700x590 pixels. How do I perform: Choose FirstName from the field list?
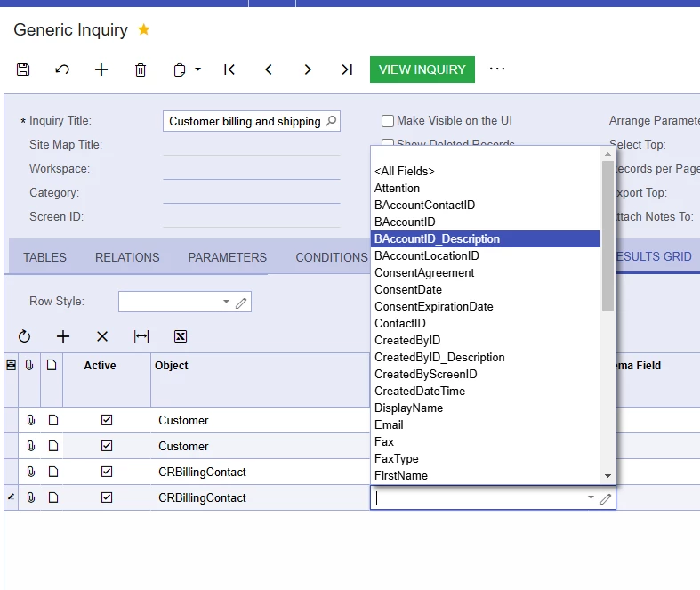click(486, 476)
